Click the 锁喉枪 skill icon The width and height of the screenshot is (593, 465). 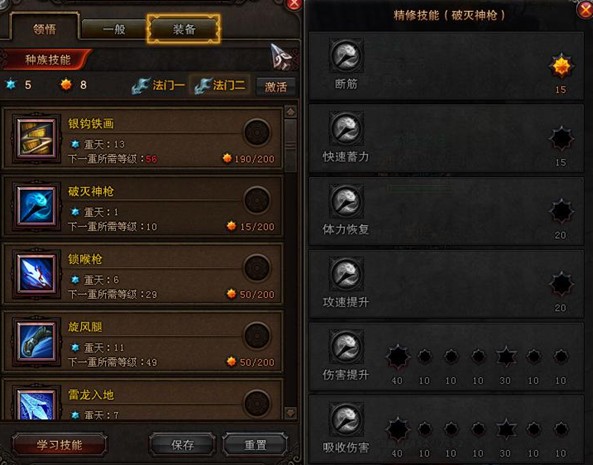click(37, 274)
